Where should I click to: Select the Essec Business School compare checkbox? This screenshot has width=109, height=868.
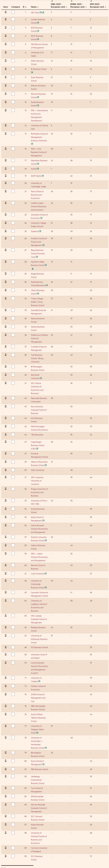coord(13,77)
